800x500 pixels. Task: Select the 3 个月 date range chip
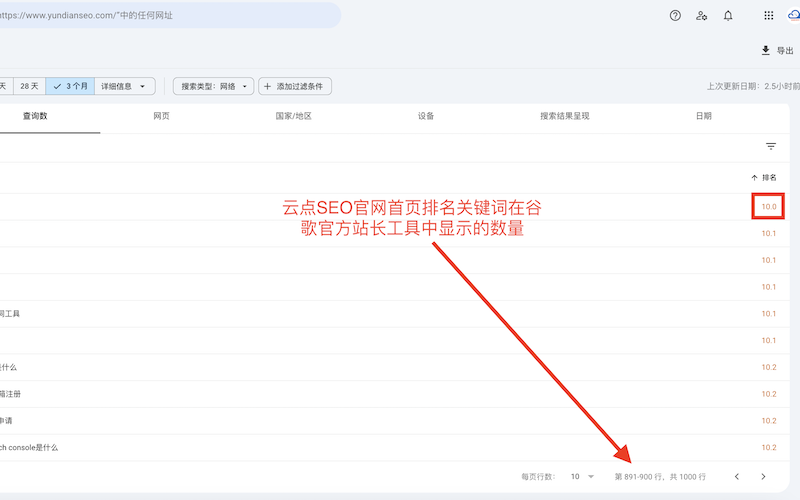70,86
